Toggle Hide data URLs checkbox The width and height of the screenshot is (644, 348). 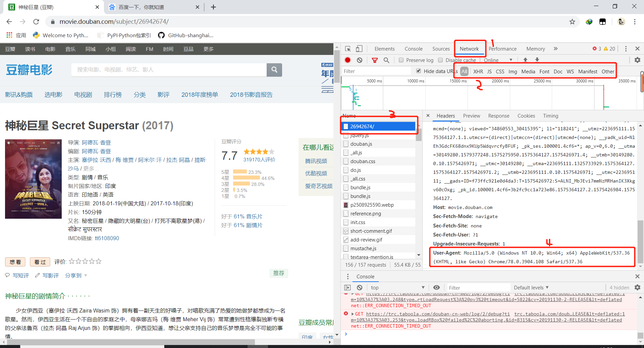coord(418,71)
